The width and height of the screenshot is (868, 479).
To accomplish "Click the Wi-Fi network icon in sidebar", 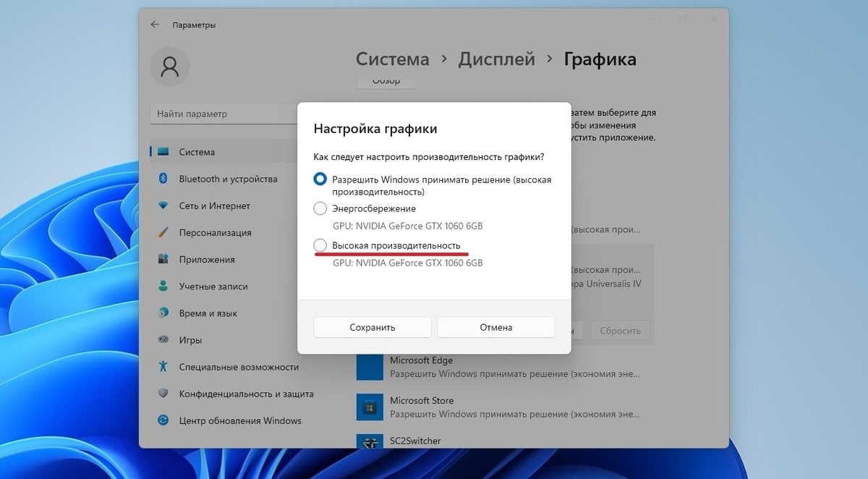I will [163, 205].
